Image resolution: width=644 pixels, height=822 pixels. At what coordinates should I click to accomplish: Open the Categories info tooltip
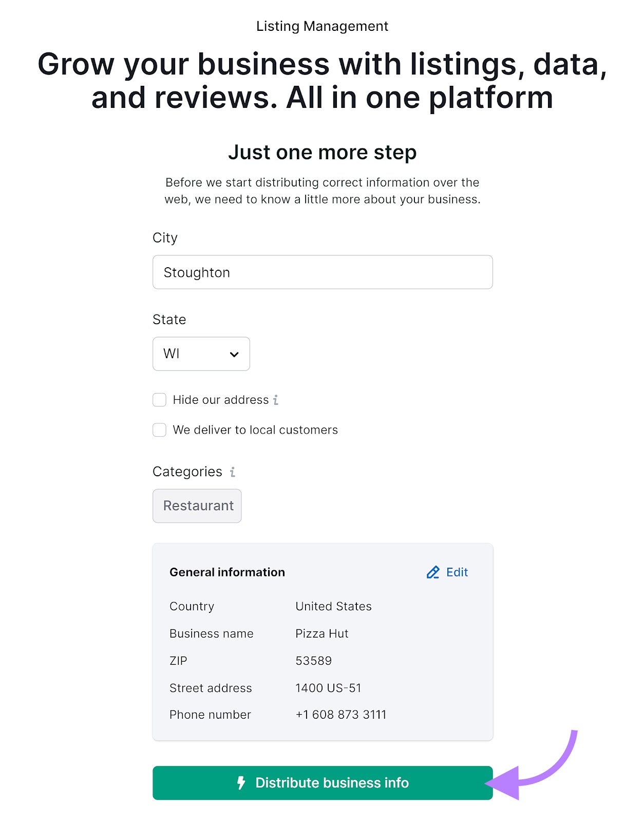pos(232,472)
